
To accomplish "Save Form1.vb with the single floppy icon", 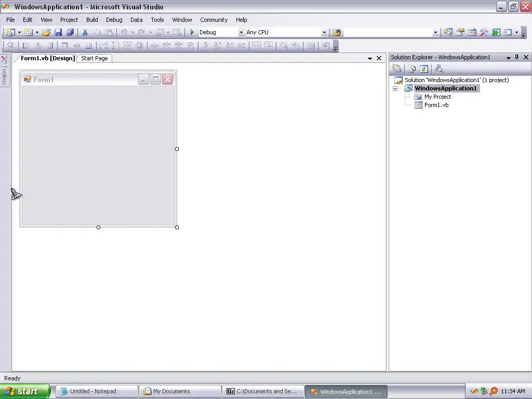I will pos(58,32).
